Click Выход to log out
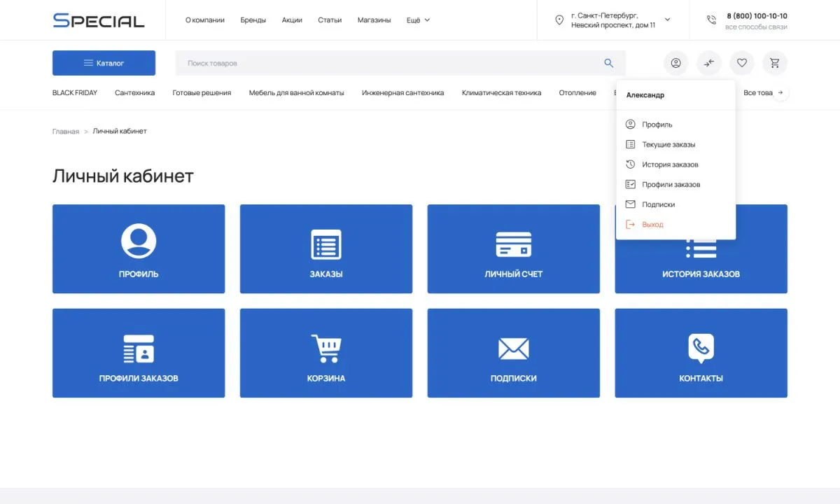 click(x=652, y=225)
